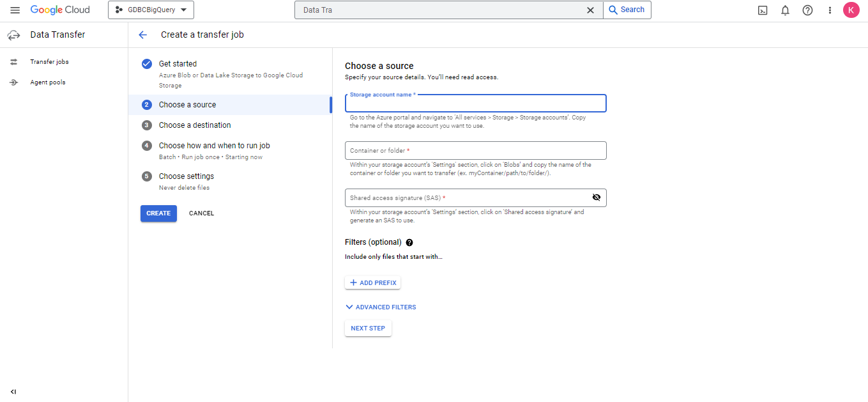The width and height of the screenshot is (868, 402).
Task: Open Agent pools in the sidebar
Action: (x=48, y=82)
